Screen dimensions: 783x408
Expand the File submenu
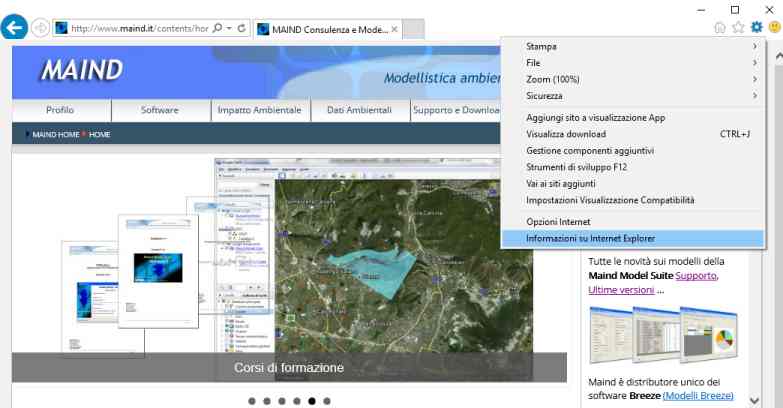click(633, 63)
